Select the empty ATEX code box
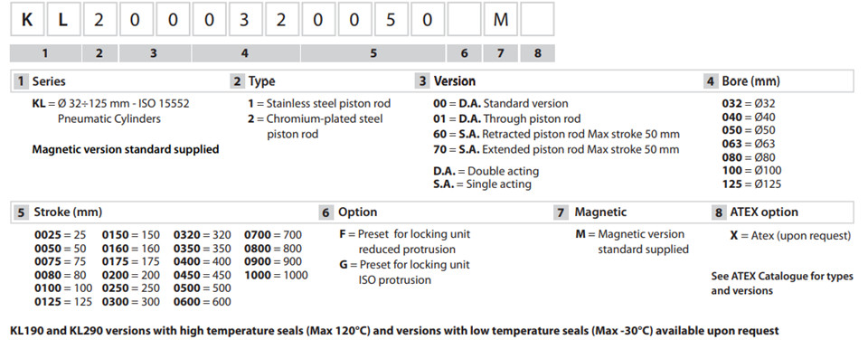868x349 pixels. click(x=537, y=19)
